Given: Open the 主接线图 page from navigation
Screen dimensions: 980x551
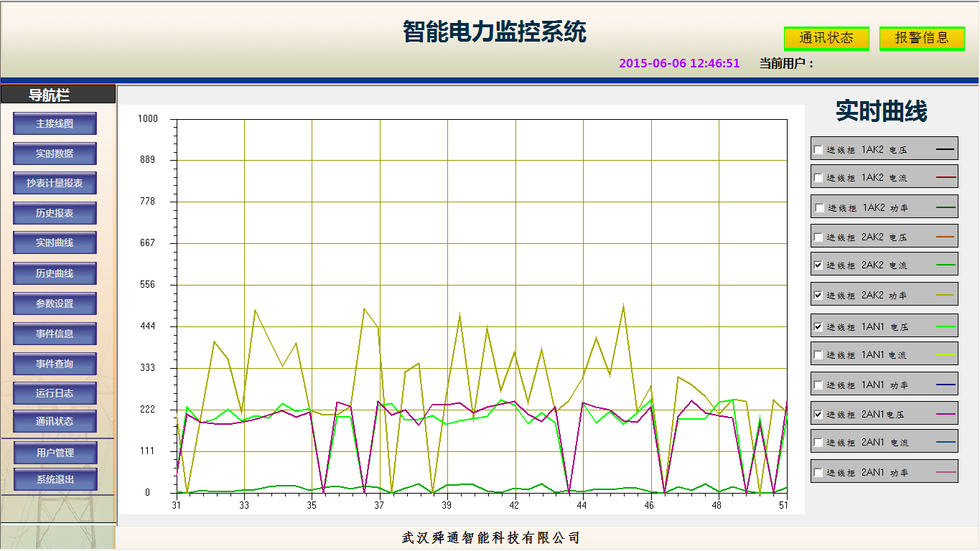Looking at the screenshot, I should [x=55, y=123].
